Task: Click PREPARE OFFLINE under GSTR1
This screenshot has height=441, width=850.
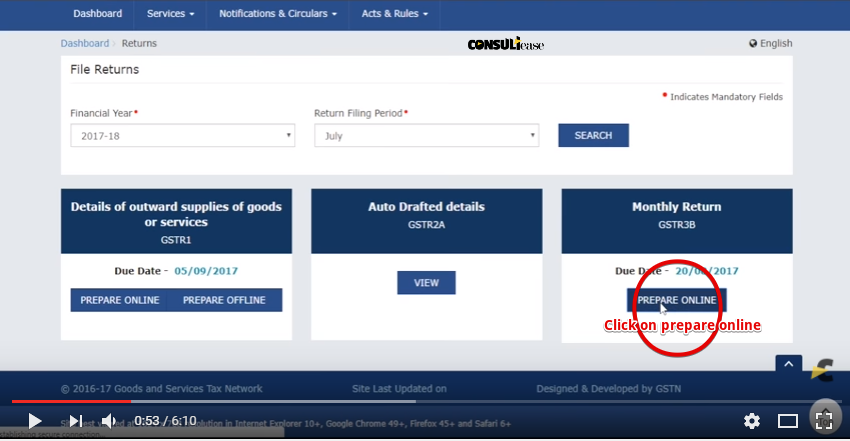Action: 224,300
